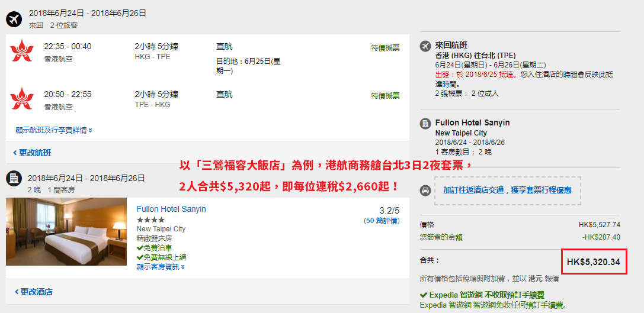
Task: Click 香港 (HKG) 往台北 (TPE) route heading
Action: pos(475,56)
